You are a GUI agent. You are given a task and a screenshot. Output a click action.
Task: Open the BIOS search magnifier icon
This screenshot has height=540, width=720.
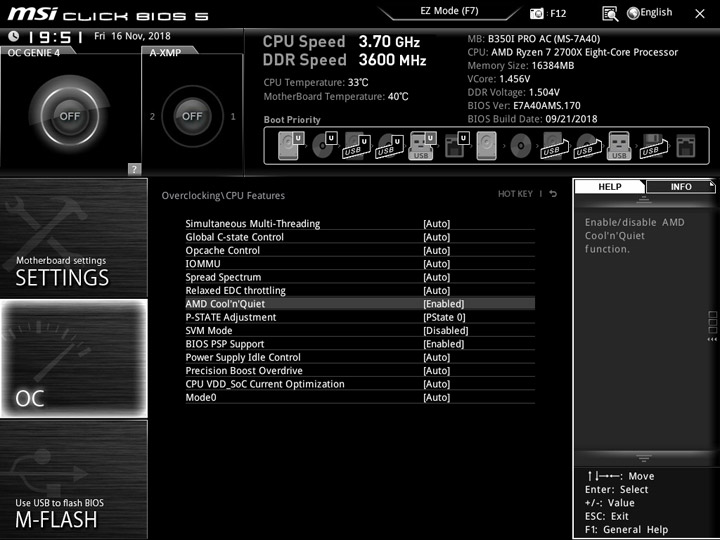tap(610, 14)
